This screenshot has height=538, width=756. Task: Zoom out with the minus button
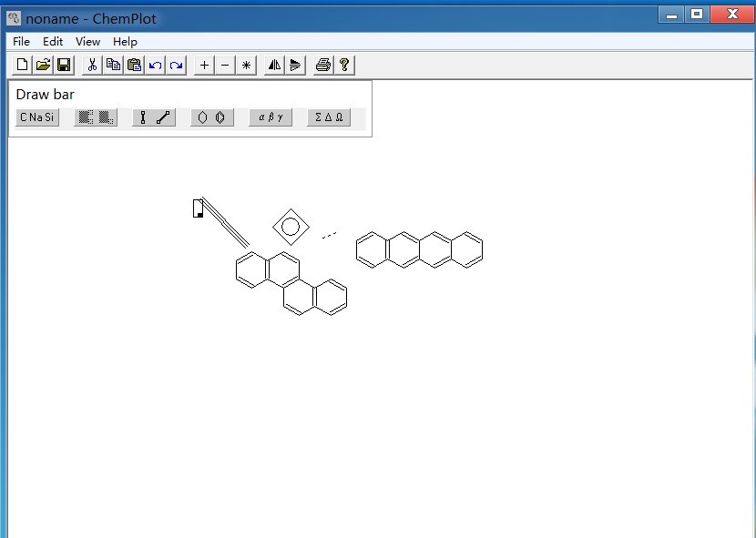point(225,65)
